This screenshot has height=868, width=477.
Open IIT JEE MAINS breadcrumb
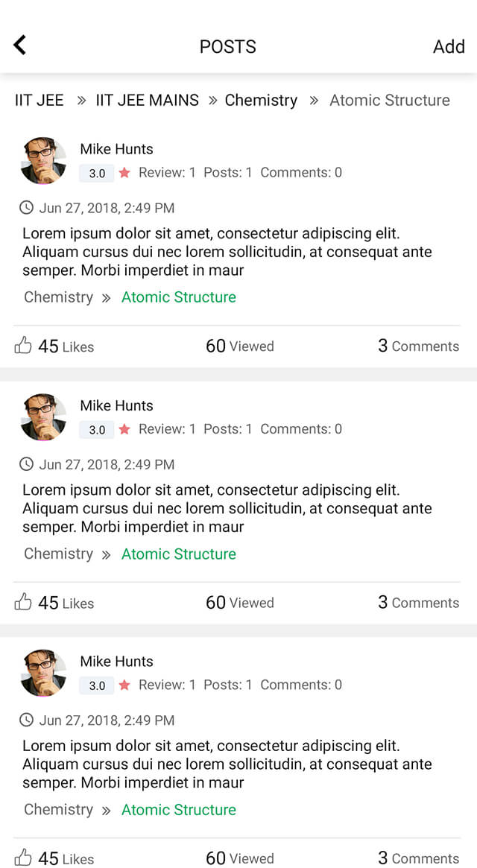coord(148,100)
